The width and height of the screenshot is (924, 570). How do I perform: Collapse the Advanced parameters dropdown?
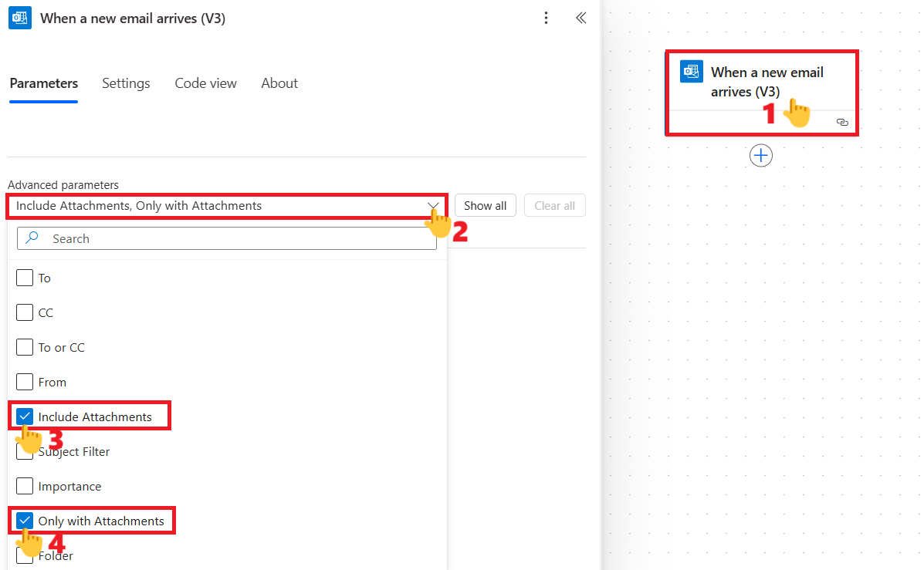point(433,206)
